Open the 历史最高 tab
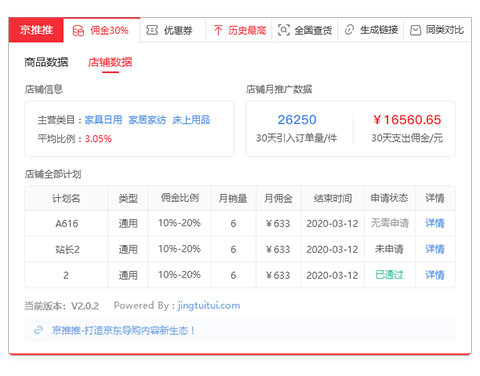The image size is (480, 376). (239, 30)
